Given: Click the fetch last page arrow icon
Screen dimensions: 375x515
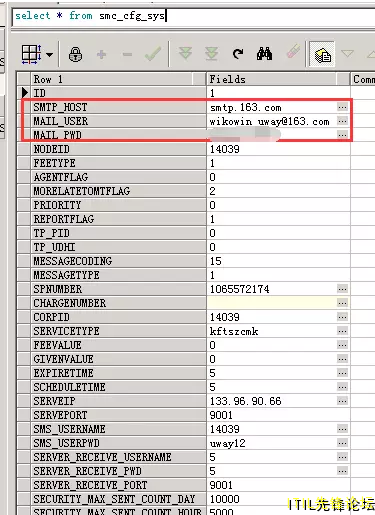Looking at the screenshot, I should [x=211, y=54].
